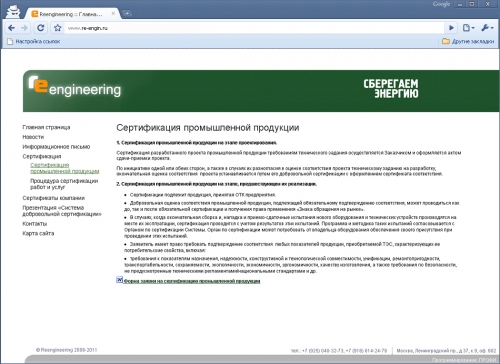Open the page menu icon
Viewport: 500px width, 364px height.
coord(468,28)
